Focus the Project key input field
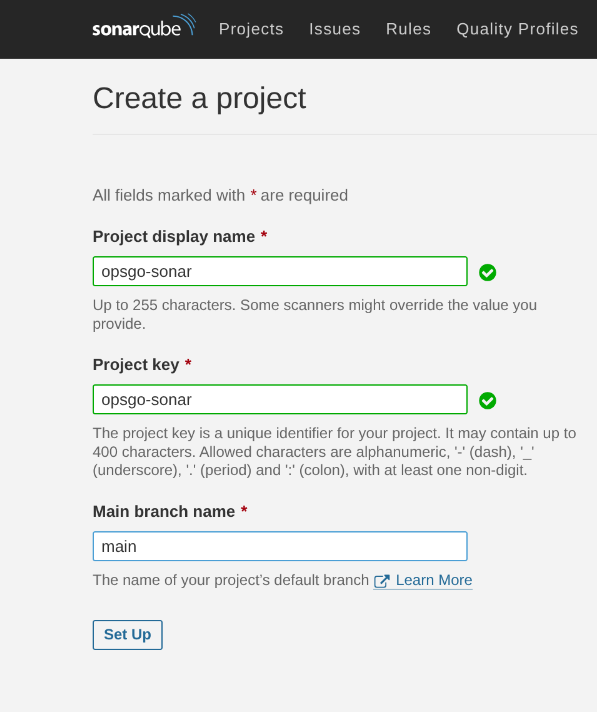 point(280,399)
